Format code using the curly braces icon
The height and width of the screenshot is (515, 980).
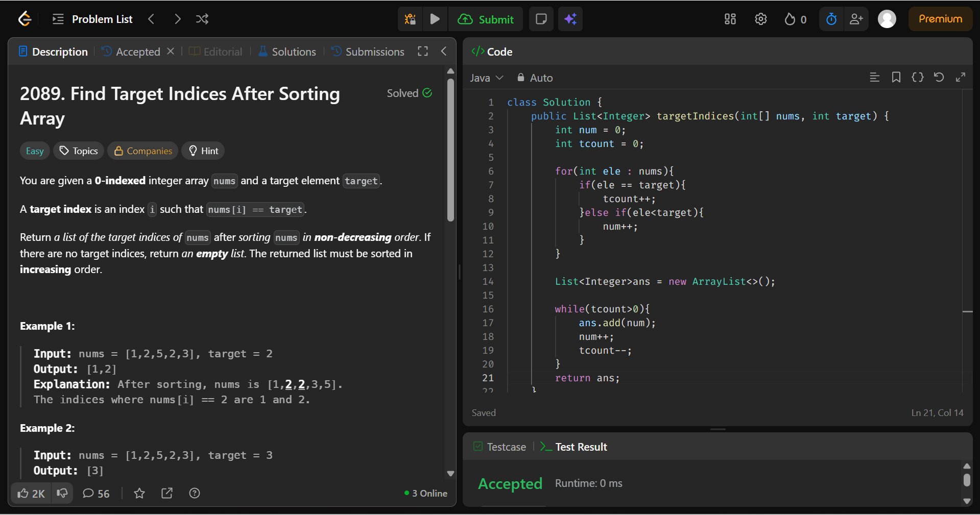[917, 78]
